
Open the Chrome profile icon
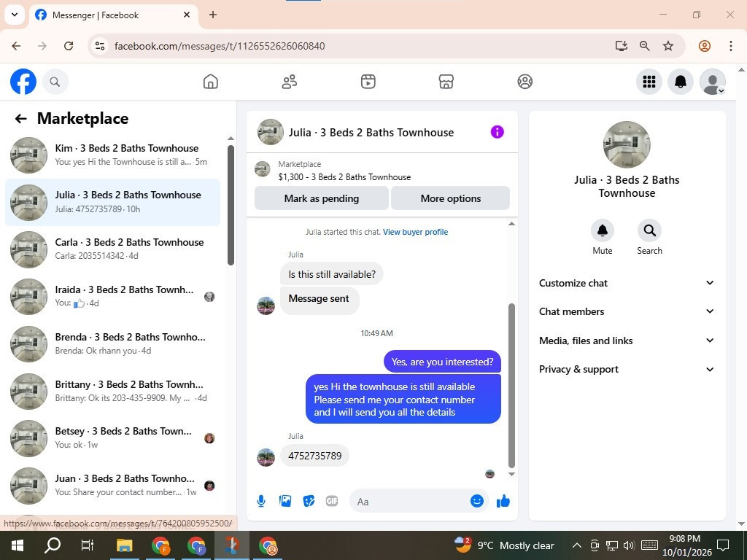pos(705,46)
